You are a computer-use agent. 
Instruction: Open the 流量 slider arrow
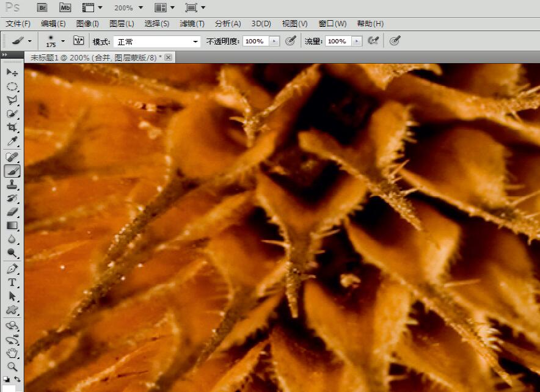[x=357, y=42]
